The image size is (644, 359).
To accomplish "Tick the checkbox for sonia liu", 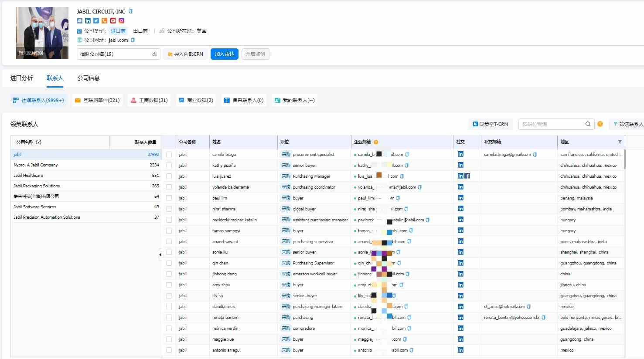I will click(169, 252).
